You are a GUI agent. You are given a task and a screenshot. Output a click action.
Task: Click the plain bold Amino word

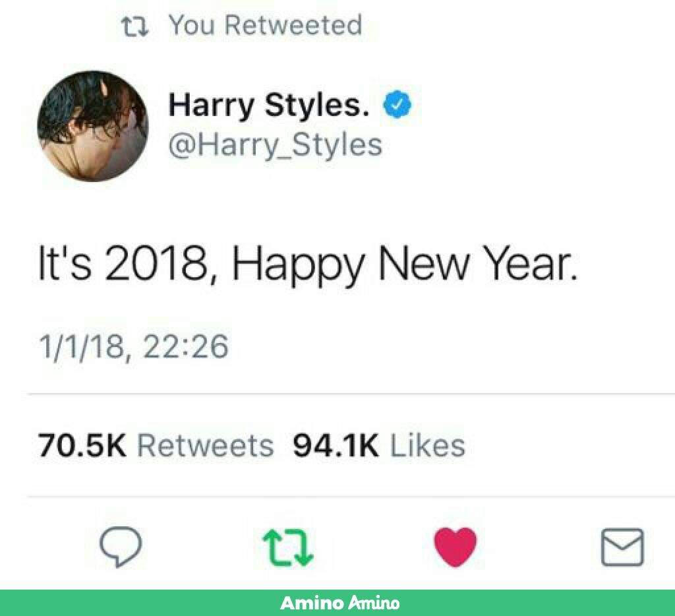click(x=312, y=603)
